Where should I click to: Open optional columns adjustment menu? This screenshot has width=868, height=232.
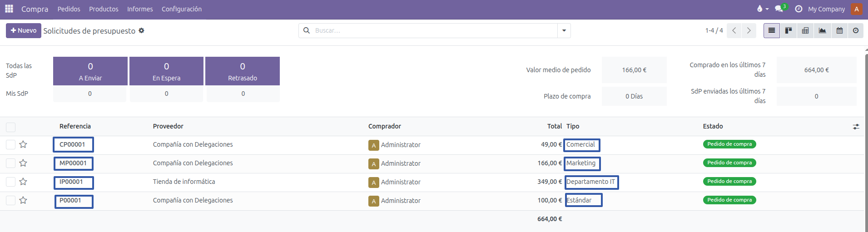pos(856,127)
